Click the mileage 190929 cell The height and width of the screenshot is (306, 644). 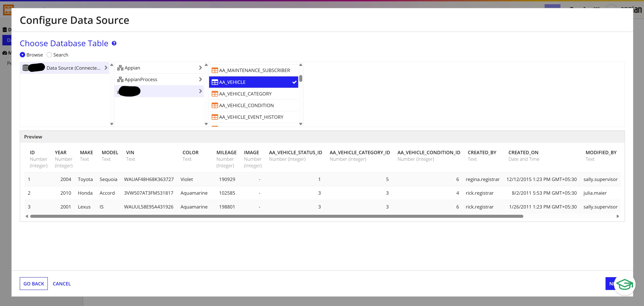pos(227,179)
